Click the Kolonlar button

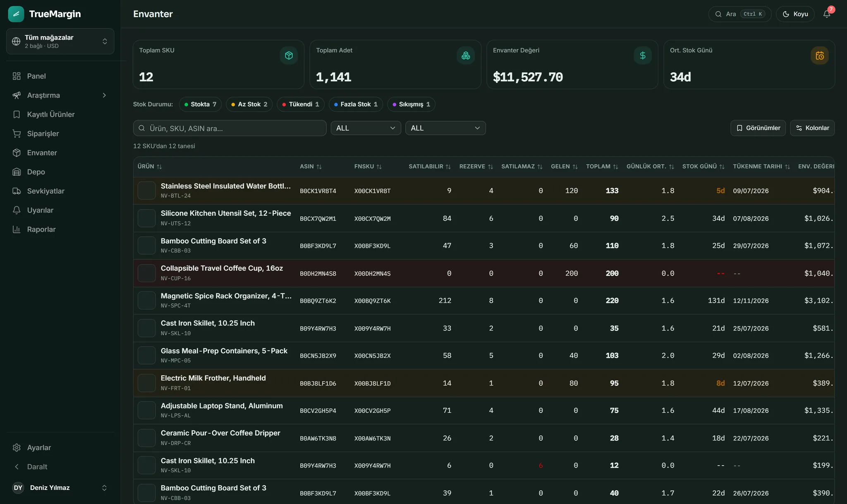coord(812,128)
